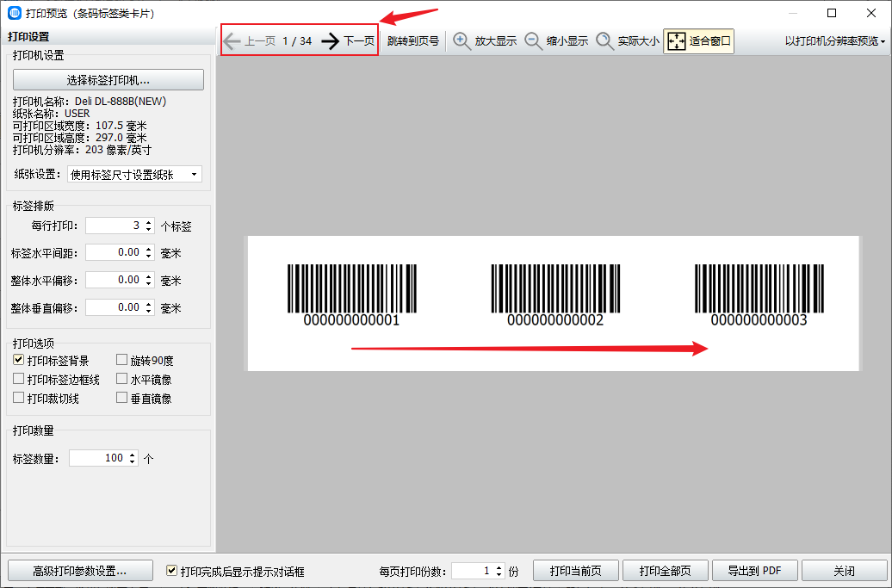The image size is (892, 588).
Task: Click the 整体垂直偏移 input field
Action: point(115,307)
